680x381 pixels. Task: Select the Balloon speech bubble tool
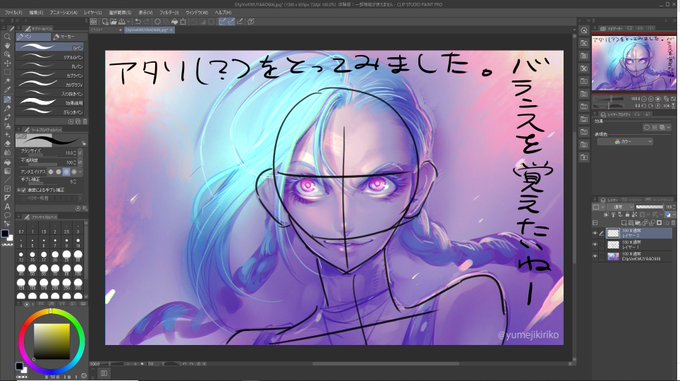pyautogui.click(x=7, y=215)
